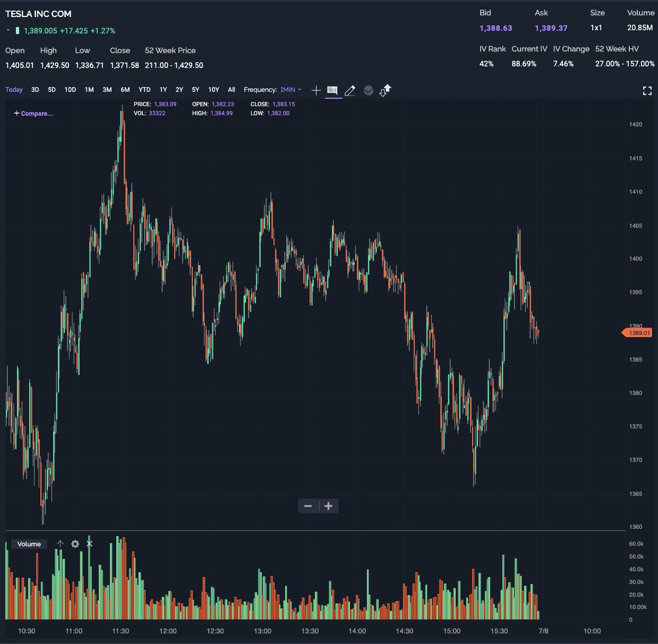Screen dimensions: 658x644
Task: Select the YTD time range
Action: coord(144,89)
